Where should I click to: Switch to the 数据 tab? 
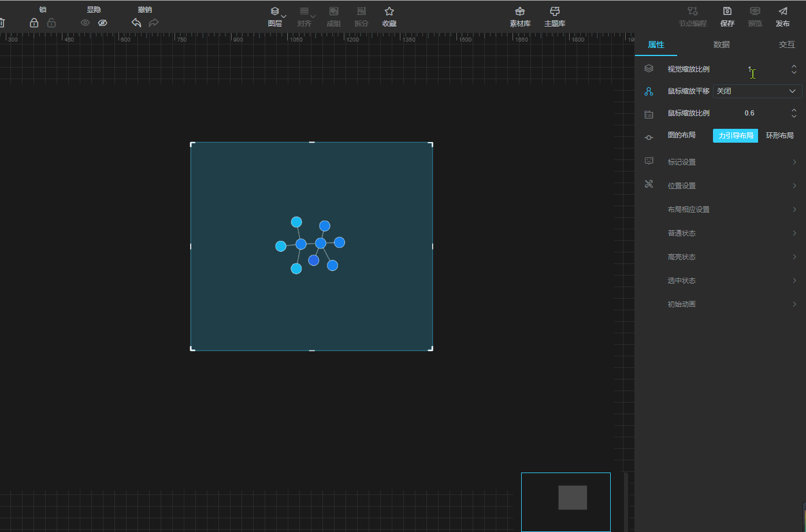pyautogui.click(x=722, y=44)
